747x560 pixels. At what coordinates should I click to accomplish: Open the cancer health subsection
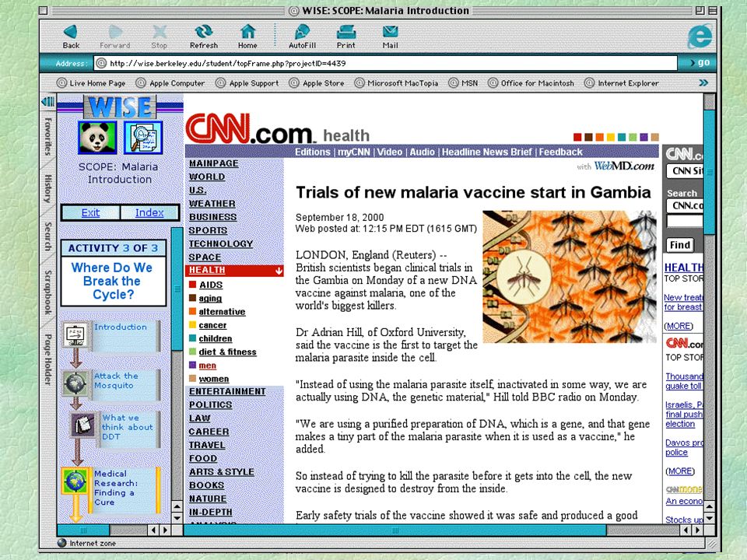[212, 325]
